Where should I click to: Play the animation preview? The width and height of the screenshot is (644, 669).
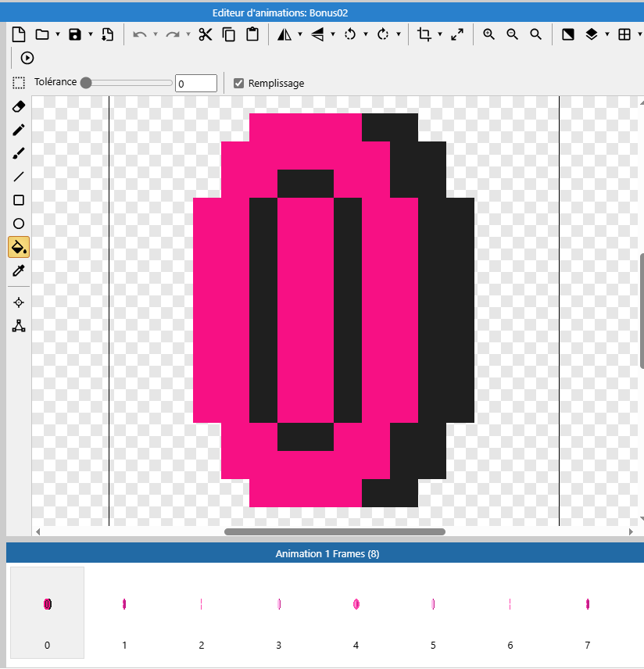pos(27,58)
